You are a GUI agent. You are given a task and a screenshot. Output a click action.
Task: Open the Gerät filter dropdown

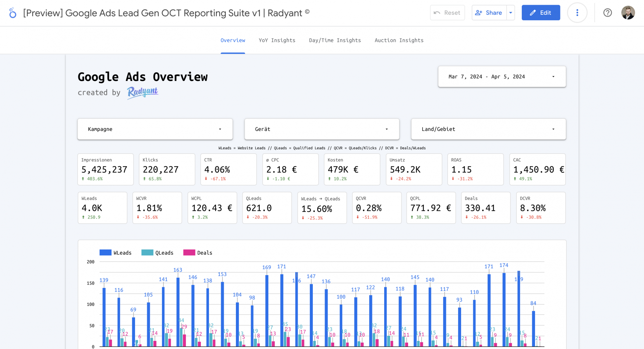322,129
